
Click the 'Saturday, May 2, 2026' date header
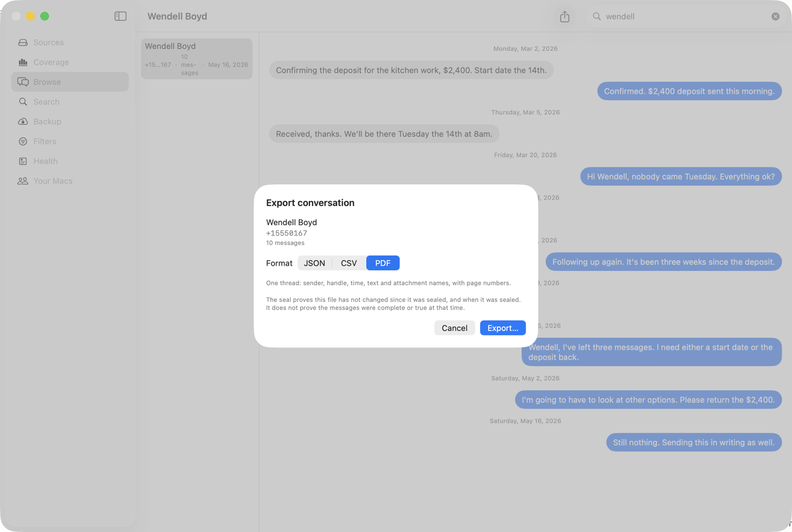[525, 378]
